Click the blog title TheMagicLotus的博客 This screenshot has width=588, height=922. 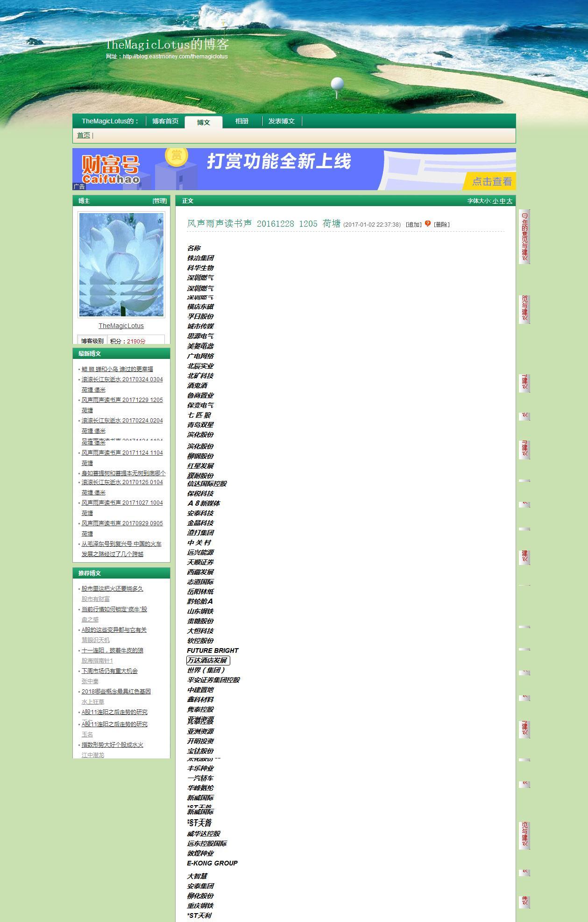[168, 44]
